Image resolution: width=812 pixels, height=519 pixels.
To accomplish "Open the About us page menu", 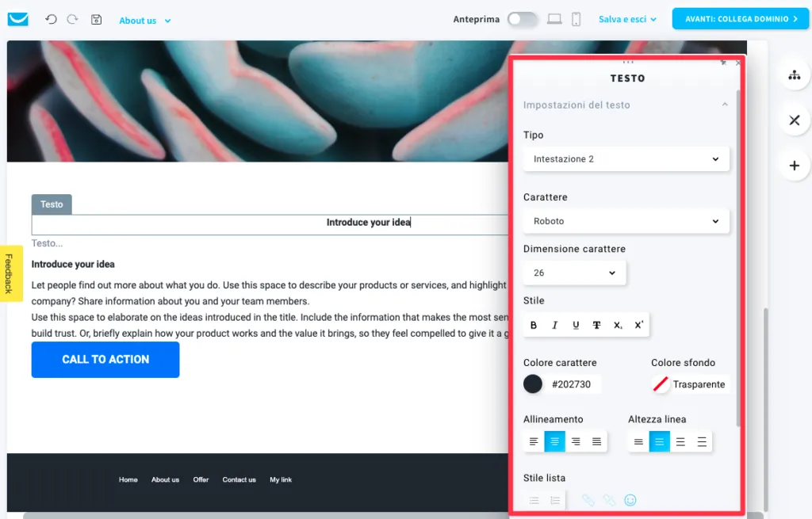I will 145,21.
